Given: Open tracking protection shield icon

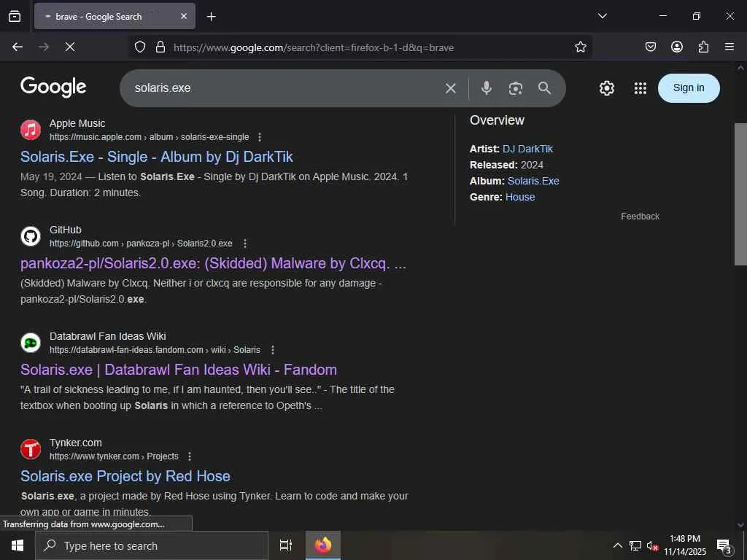Looking at the screenshot, I should (x=139, y=47).
